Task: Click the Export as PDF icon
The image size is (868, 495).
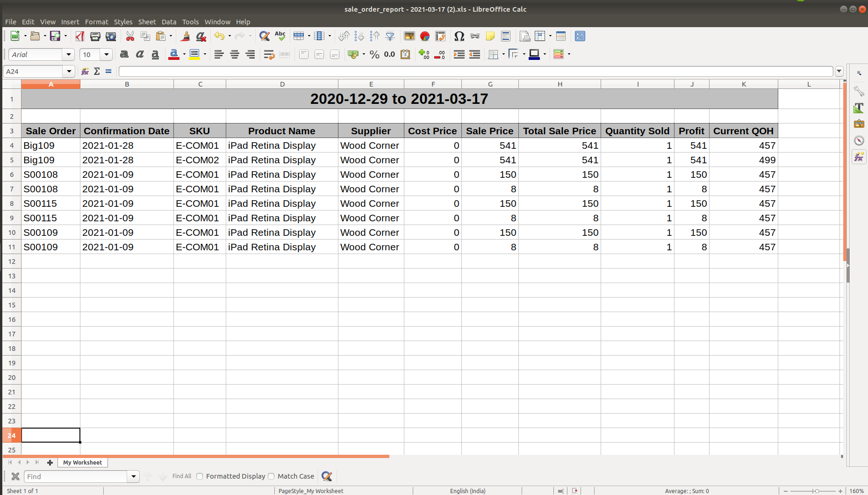Action: [x=80, y=36]
